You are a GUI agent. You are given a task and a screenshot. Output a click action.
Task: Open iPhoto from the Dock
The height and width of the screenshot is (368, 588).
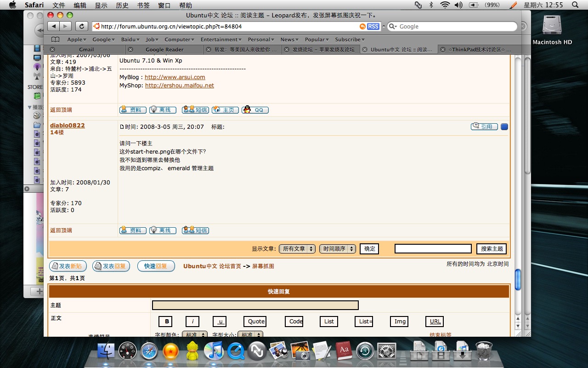click(300, 351)
